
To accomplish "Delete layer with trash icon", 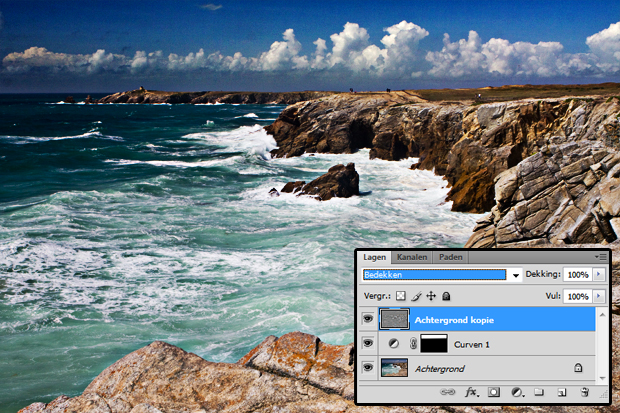I will [x=584, y=392].
